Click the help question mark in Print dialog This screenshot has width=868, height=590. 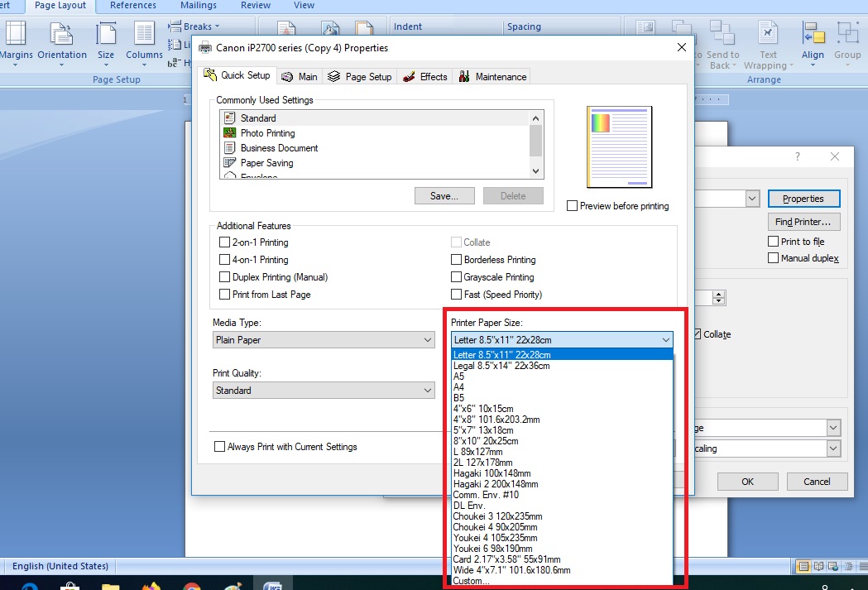click(797, 156)
